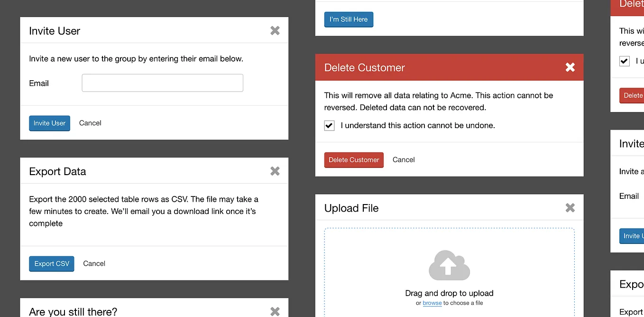
Task: Close the Upload File dialog
Action: (570, 208)
